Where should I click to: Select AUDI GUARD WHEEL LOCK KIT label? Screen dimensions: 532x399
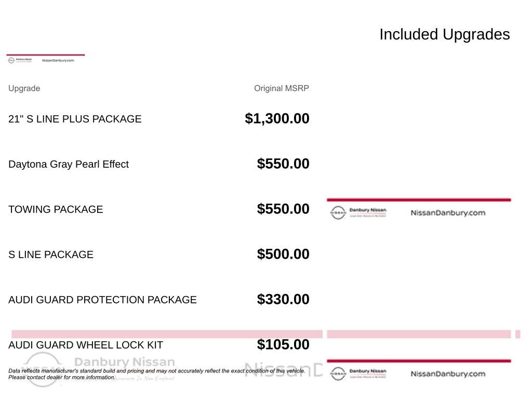point(86,345)
